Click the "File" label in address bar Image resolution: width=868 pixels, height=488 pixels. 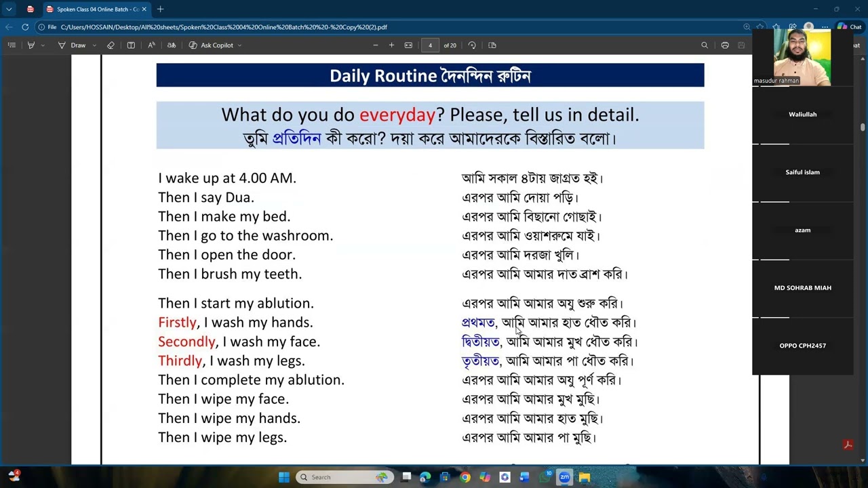click(52, 27)
